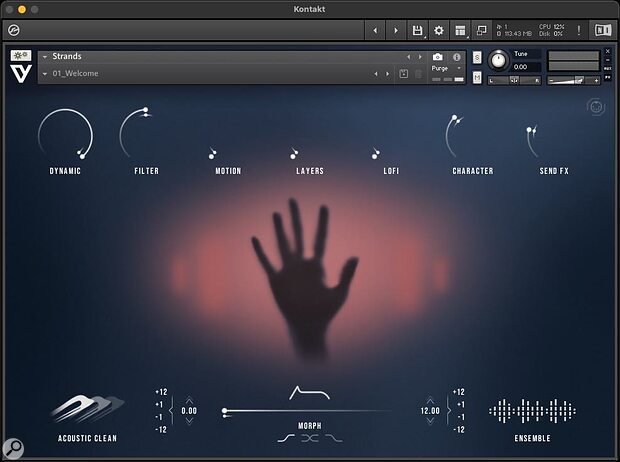
Task: Select the falling curve morph mode
Action: point(334,438)
